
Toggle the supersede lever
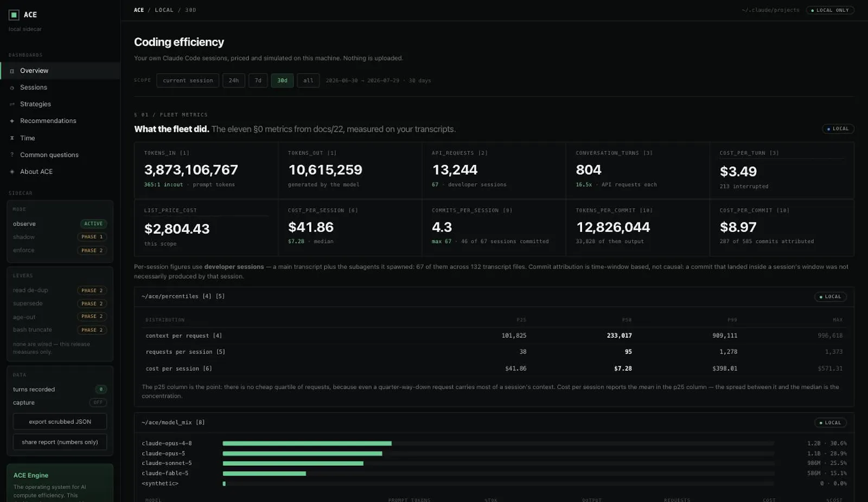click(60, 304)
